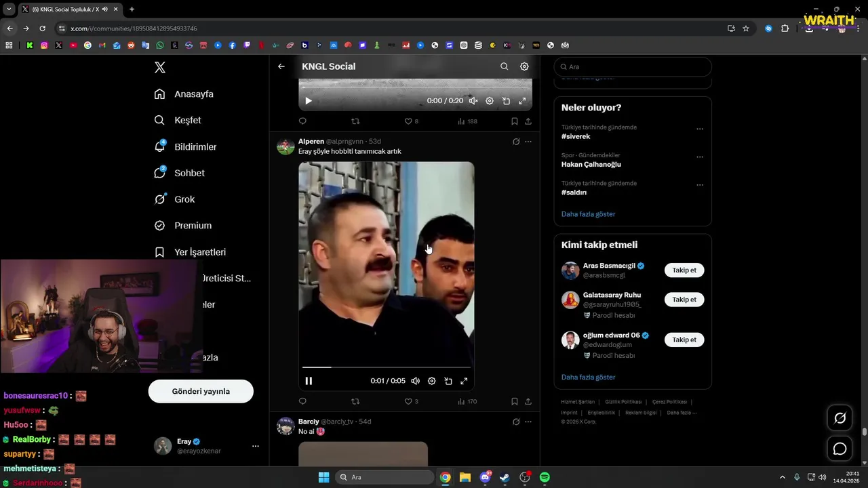Reply to Alperen's post

302,401
